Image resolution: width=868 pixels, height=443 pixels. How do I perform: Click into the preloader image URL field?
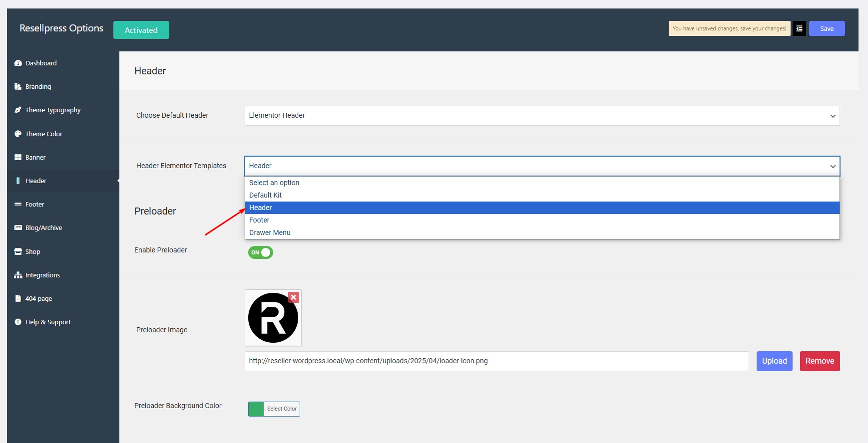[496, 361]
